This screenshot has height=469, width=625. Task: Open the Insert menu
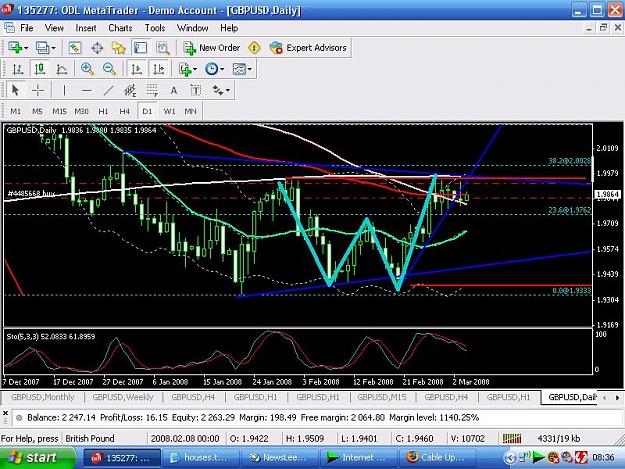(x=86, y=28)
